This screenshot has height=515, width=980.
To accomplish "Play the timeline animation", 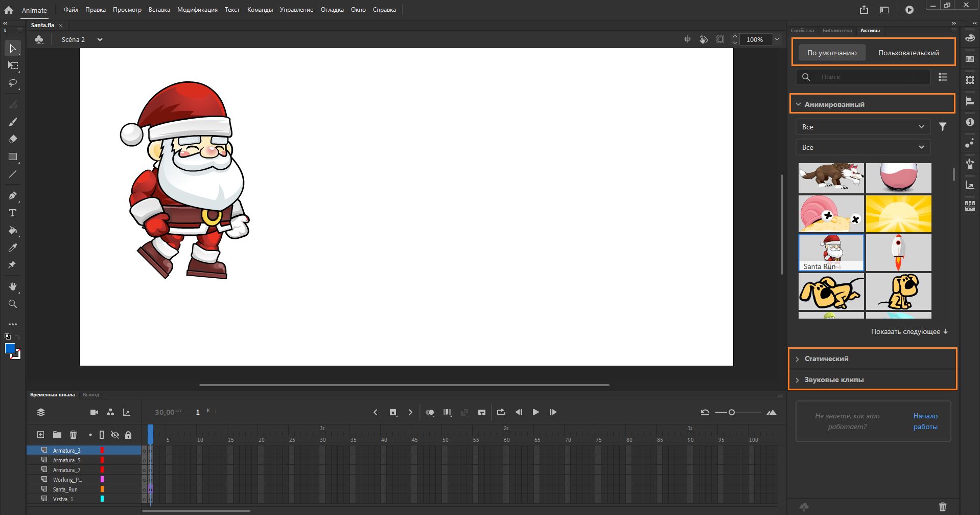I will [535, 412].
